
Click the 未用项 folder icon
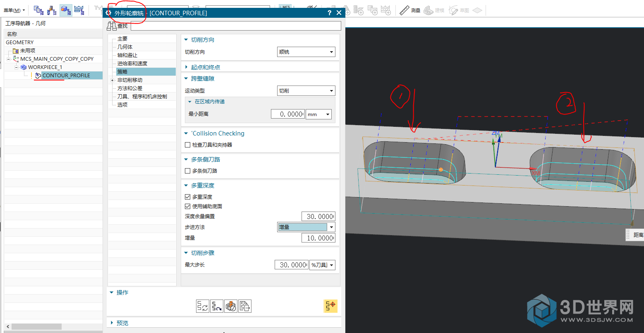point(16,51)
